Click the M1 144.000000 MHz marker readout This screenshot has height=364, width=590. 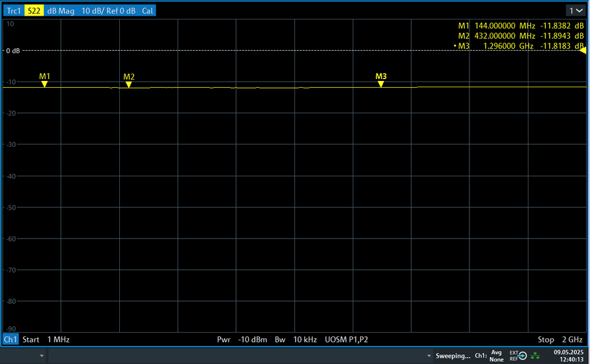pyautogui.click(x=521, y=26)
